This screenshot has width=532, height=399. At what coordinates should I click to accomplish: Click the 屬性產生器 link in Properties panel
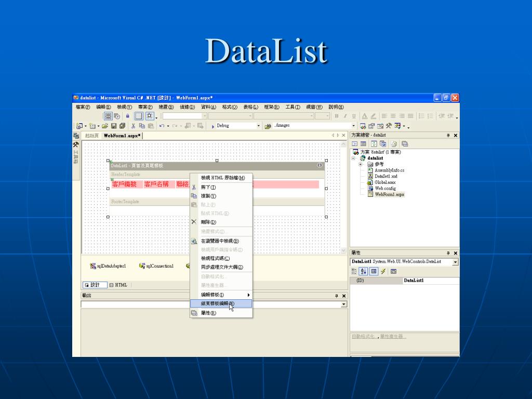pos(392,336)
